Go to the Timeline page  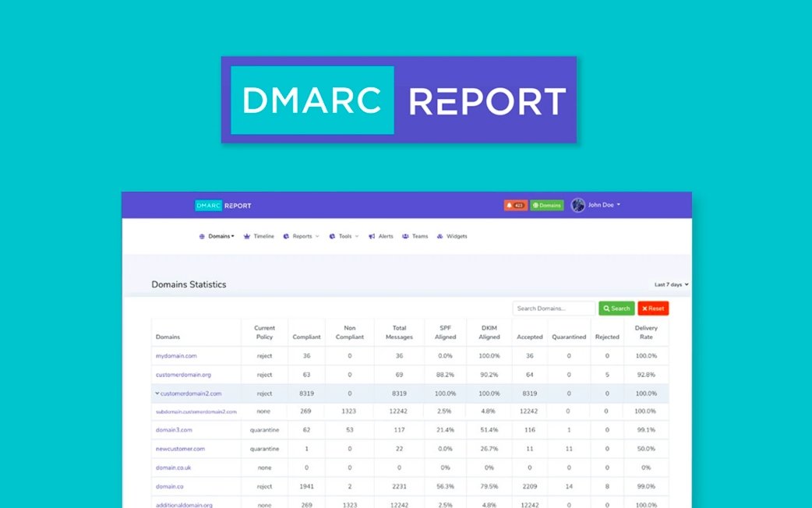(263, 237)
